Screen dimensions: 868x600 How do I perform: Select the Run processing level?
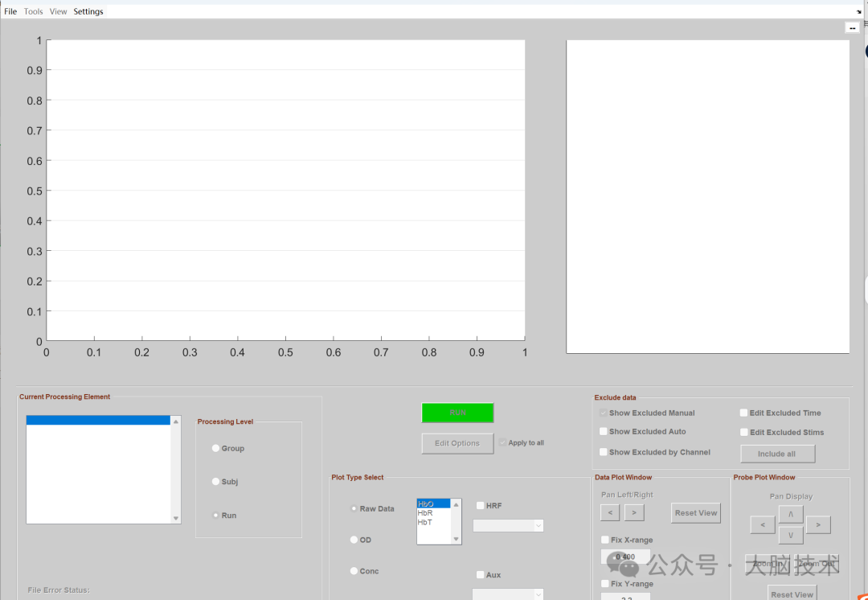click(x=216, y=516)
